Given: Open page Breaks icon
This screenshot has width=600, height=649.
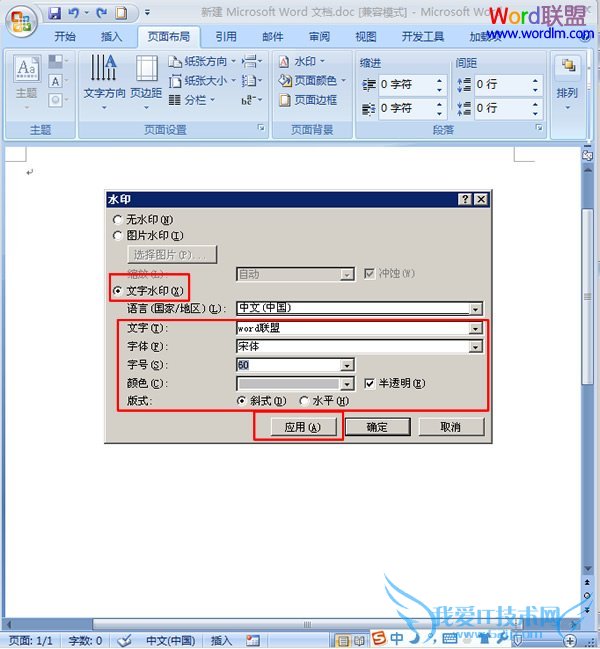Looking at the screenshot, I should tap(252, 62).
